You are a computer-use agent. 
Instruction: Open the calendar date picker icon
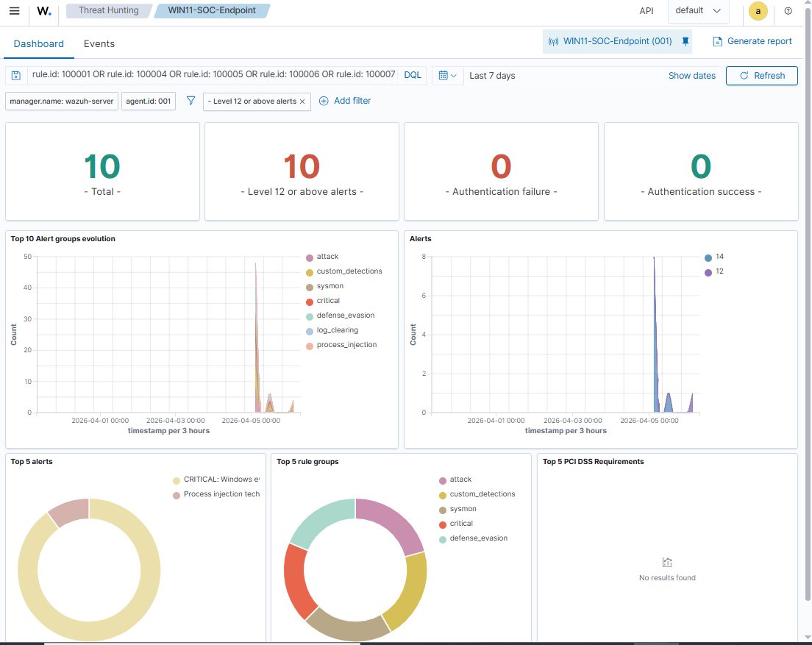click(x=443, y=75)
